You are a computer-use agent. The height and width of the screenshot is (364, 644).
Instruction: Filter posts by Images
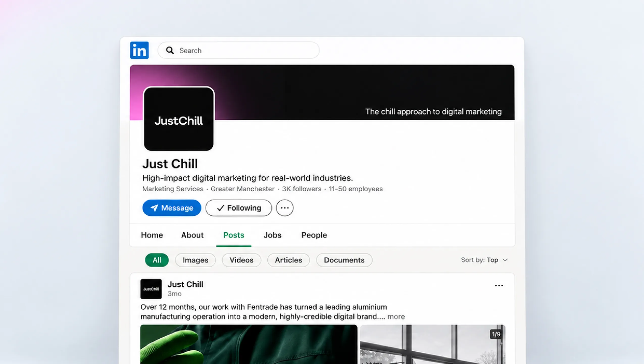pyautogui.click(x=195, y=260)
